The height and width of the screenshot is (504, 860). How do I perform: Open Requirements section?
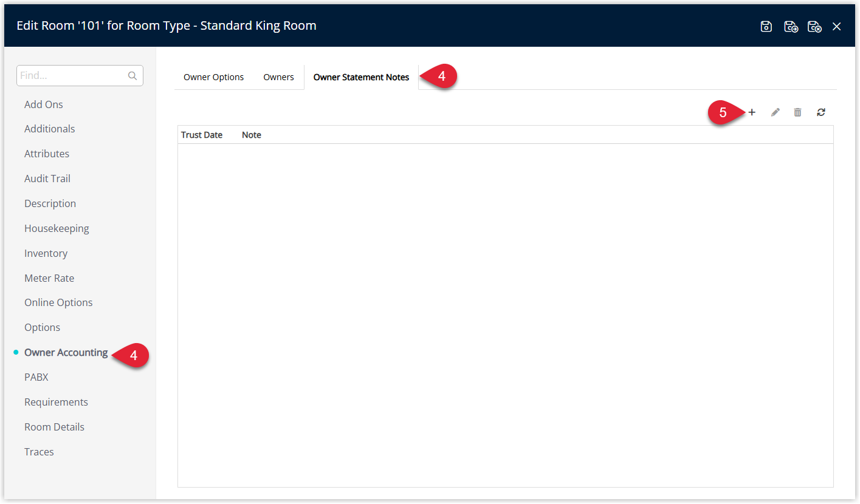56,402
